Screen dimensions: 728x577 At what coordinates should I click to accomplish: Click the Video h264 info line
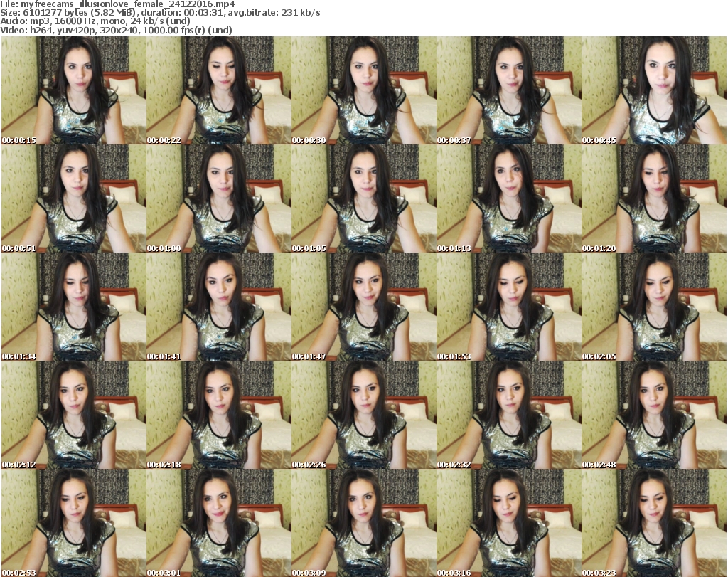click(x=116, y=30)
